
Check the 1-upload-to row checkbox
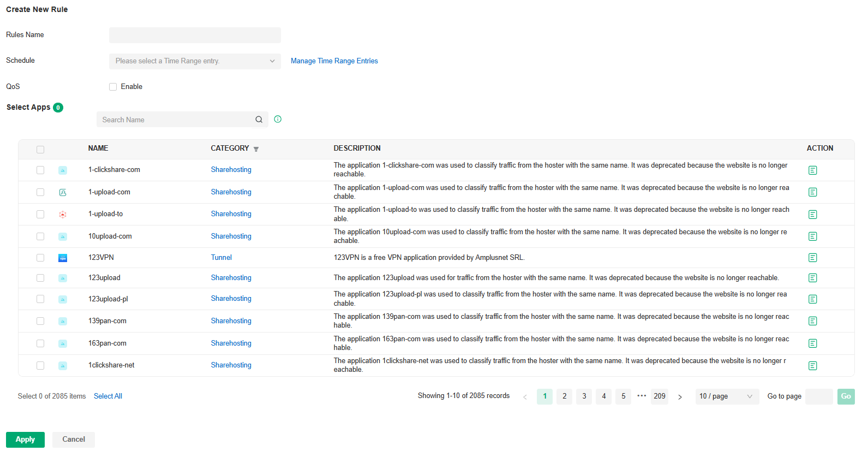coord(40,215)
